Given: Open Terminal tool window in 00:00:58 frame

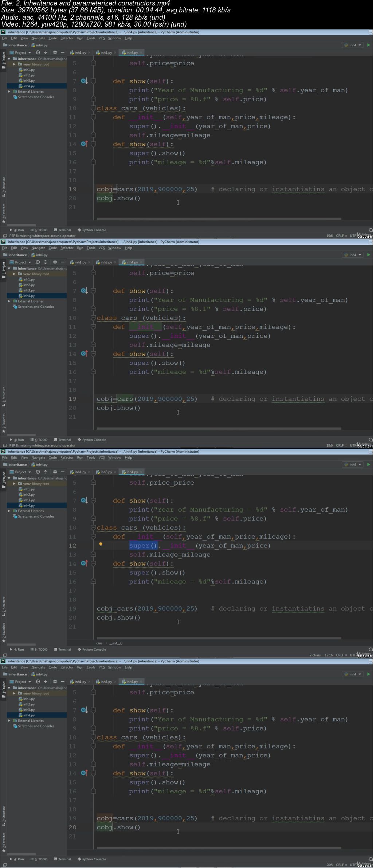Looking at the screenshot, I should (x=62, y=230).
